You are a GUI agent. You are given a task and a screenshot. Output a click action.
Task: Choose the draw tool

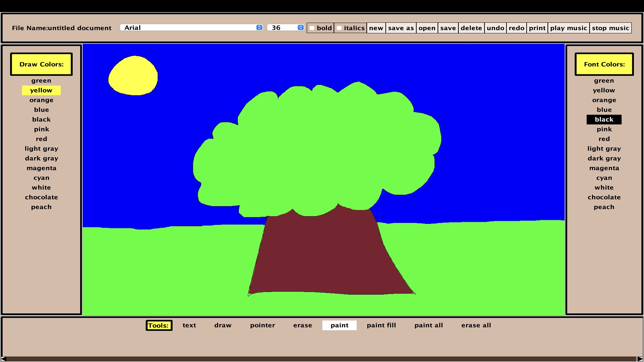pos(223,325)
